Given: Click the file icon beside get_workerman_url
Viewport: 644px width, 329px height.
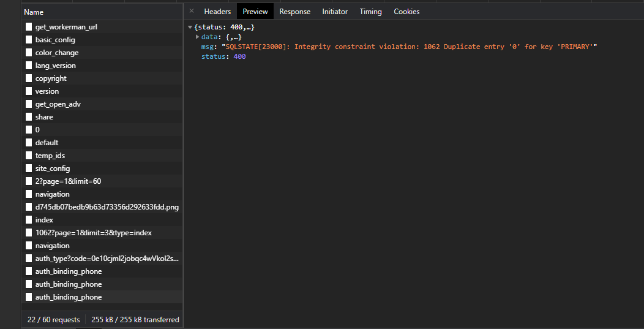Looking at the screenshot, I should pos(28,27).
